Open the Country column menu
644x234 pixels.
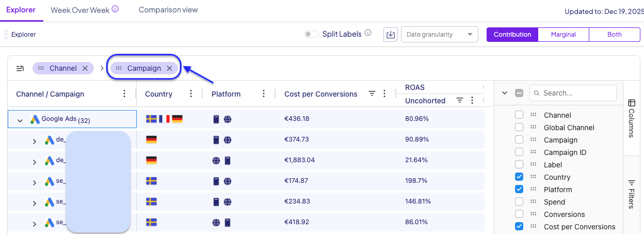click(191, 93)
